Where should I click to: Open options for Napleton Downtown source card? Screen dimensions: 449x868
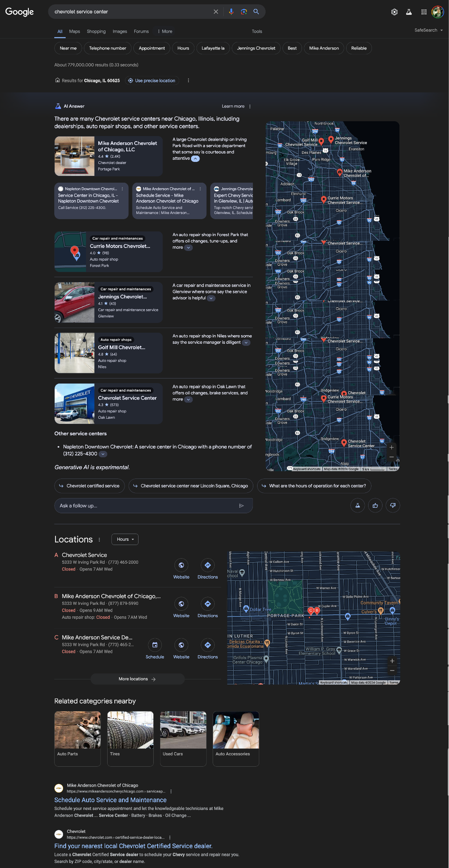(122, 189)
